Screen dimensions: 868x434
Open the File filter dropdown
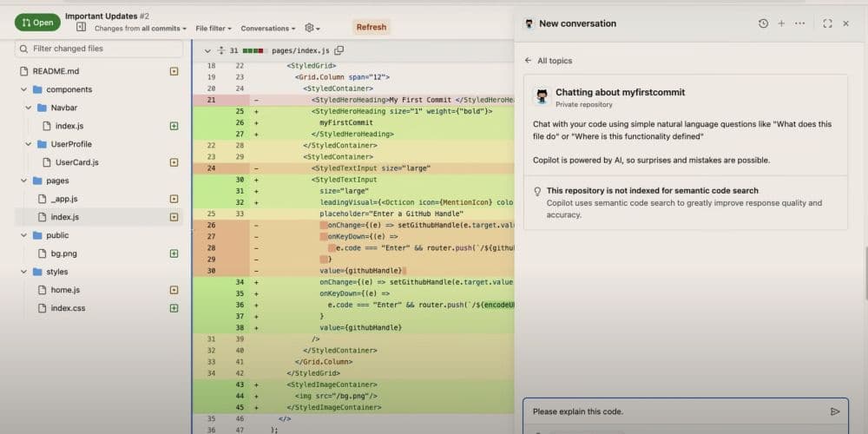(214, 29)
